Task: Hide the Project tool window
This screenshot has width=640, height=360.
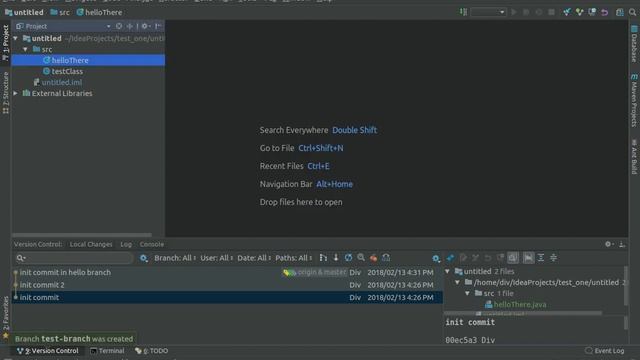Action: pos(158,26)
